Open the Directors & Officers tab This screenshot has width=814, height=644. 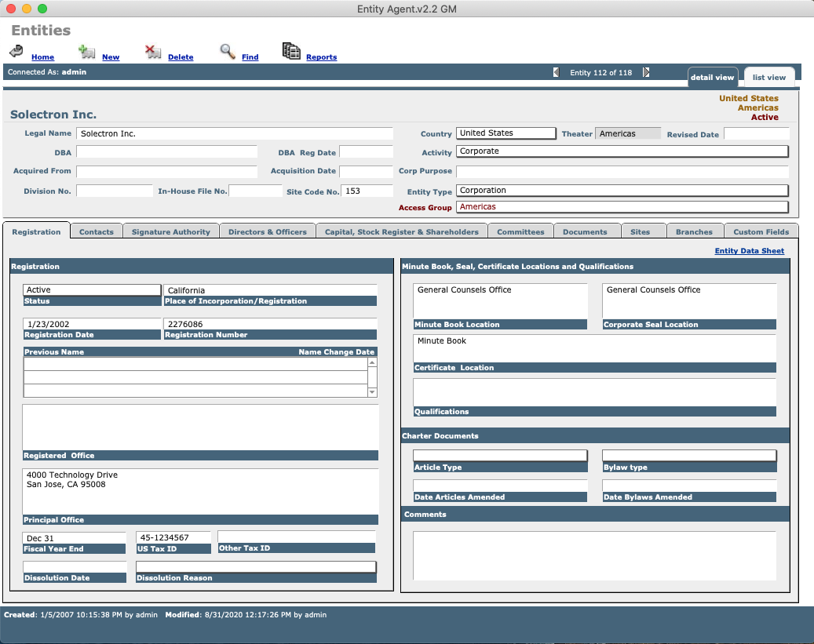pos(268,231)
